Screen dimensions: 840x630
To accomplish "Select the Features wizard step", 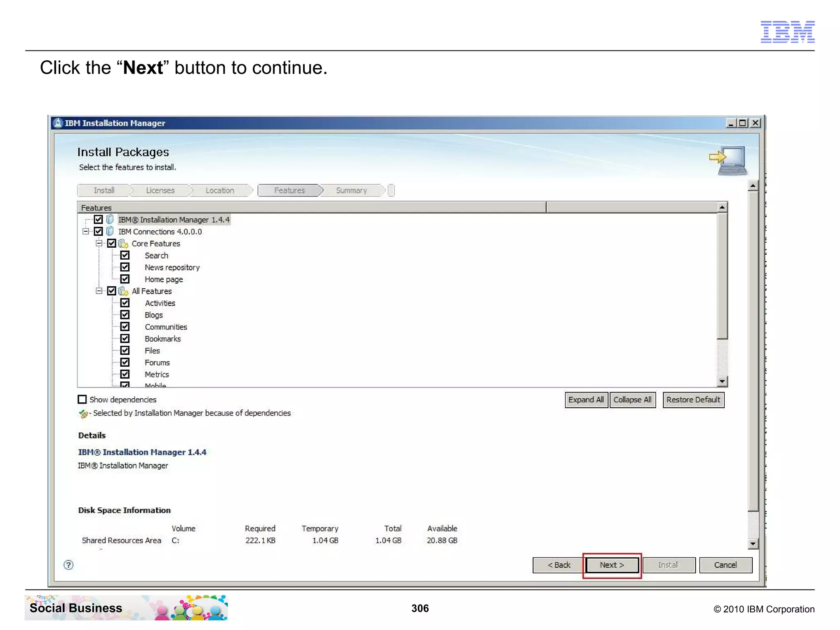I will tap(290, 190).
